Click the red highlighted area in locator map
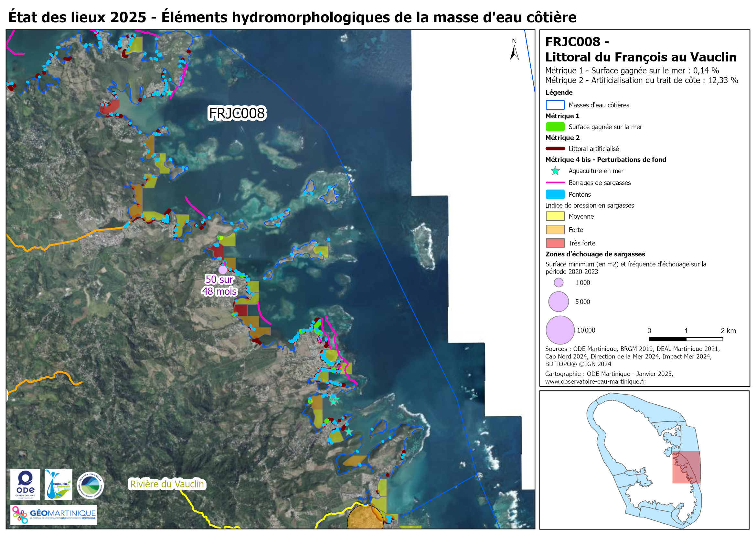 (686, 467)
